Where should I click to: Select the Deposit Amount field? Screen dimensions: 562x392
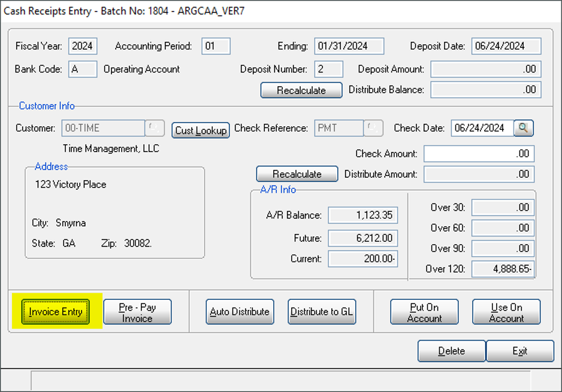click(486, 69)
